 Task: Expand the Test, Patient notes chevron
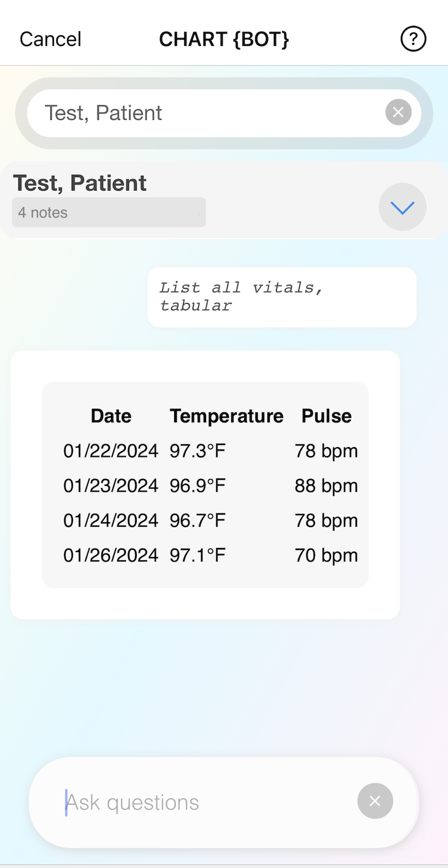402,207
